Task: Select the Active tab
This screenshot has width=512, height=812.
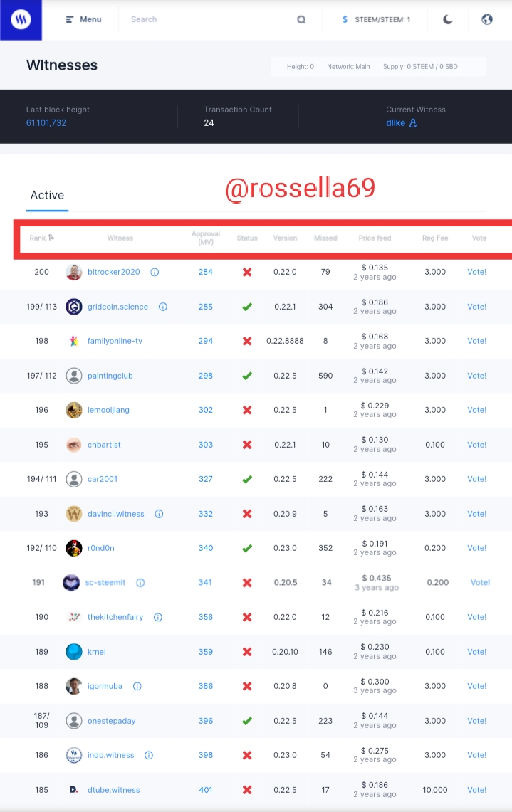Action: [x=47, y=195]
